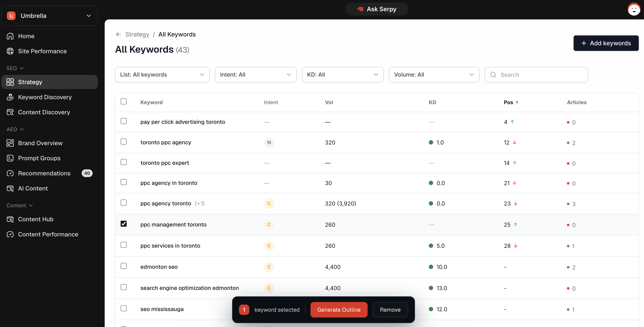Click the Brand Overview icon
Viewport: 644px width, 327px height.
coord(10,143)
